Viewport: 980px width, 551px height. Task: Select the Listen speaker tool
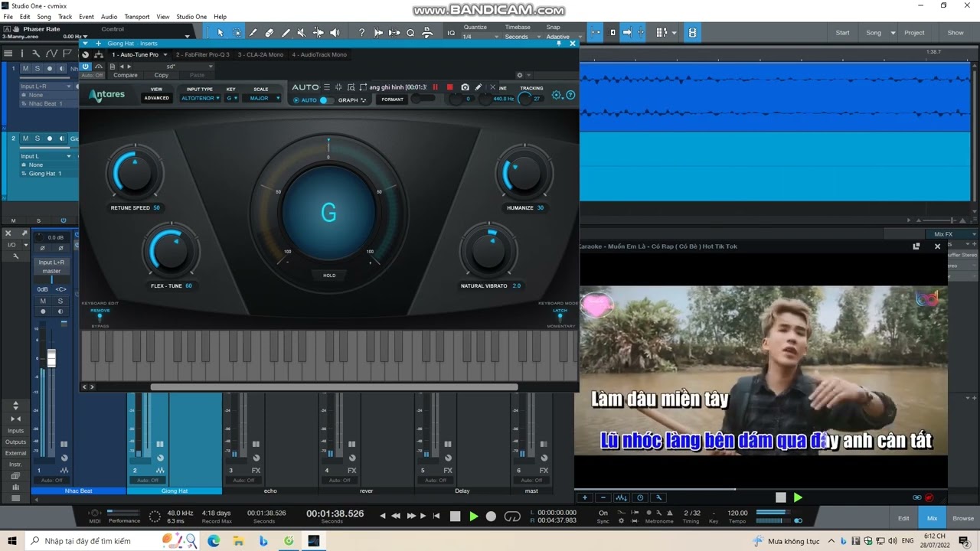tap(335, 33)
